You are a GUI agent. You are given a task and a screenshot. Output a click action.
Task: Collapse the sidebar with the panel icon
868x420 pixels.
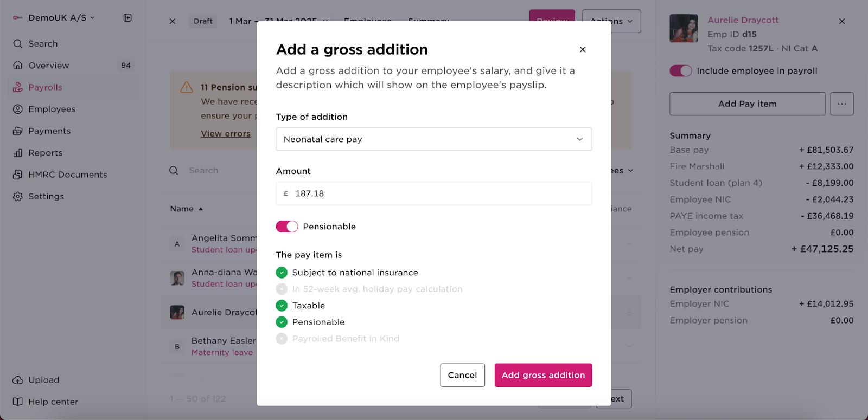click(x=127, y=17)
